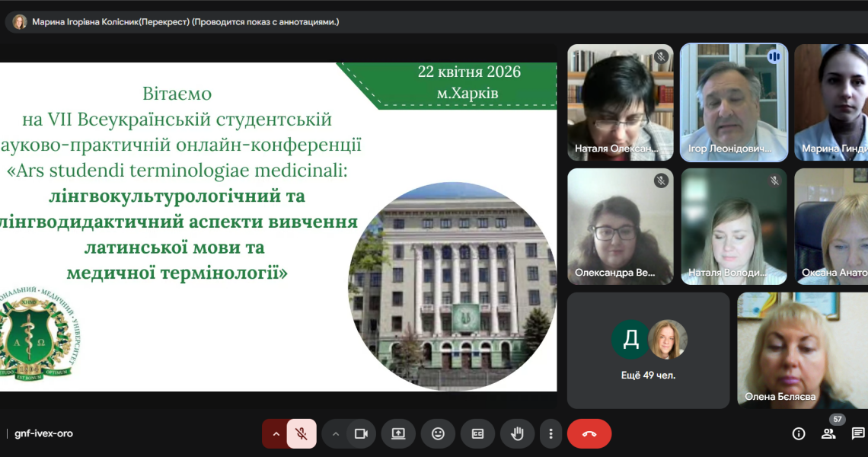Image resolution: width=868 pixels, height=457 pixels.
Task: Click the muted mic icon on Наталя Володи tile
Action: point(774,180)
